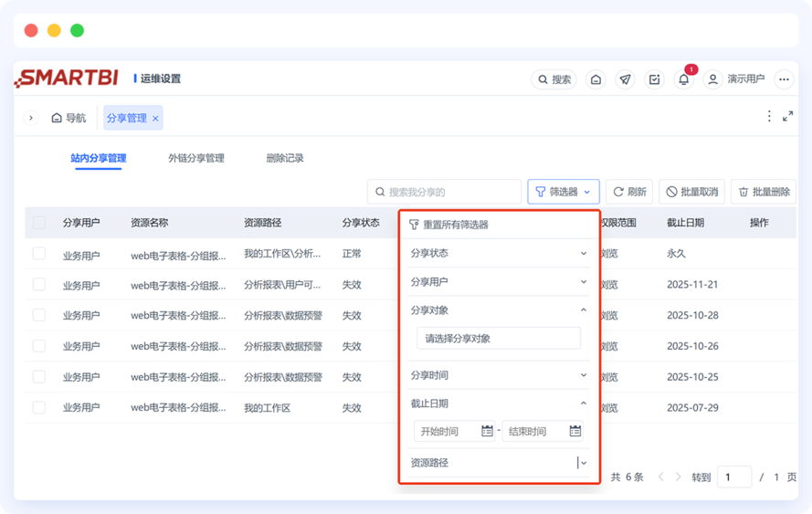
Task: Switch to the 外链分享管理 tab
Action: 196,158
